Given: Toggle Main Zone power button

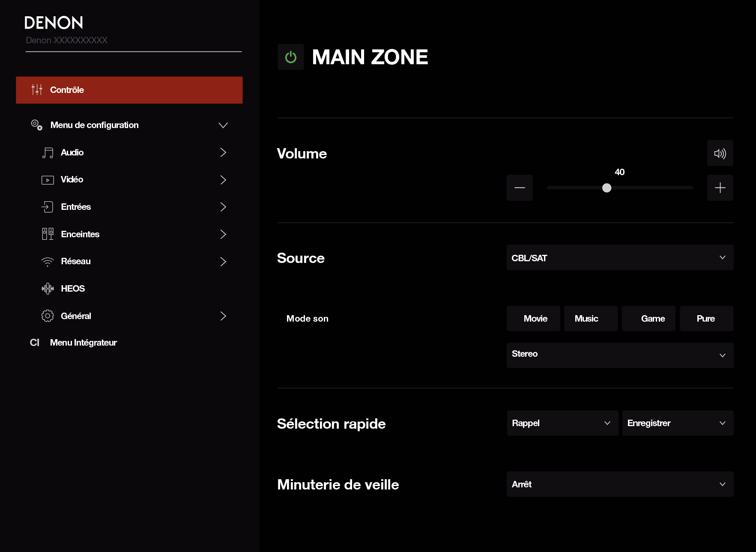Looking at the screenshot, I should click(x=291, y=57).
